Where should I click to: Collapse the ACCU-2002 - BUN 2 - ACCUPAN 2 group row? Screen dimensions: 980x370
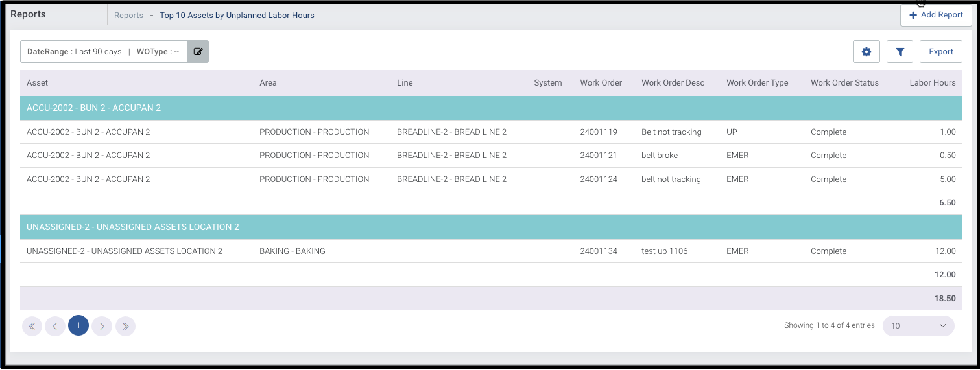click(491, 108)
